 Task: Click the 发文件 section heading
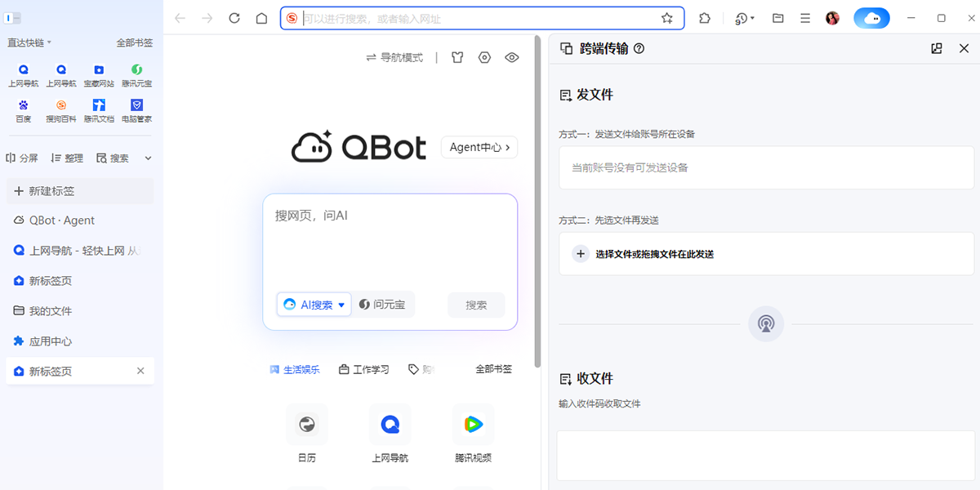click(586, 95)
